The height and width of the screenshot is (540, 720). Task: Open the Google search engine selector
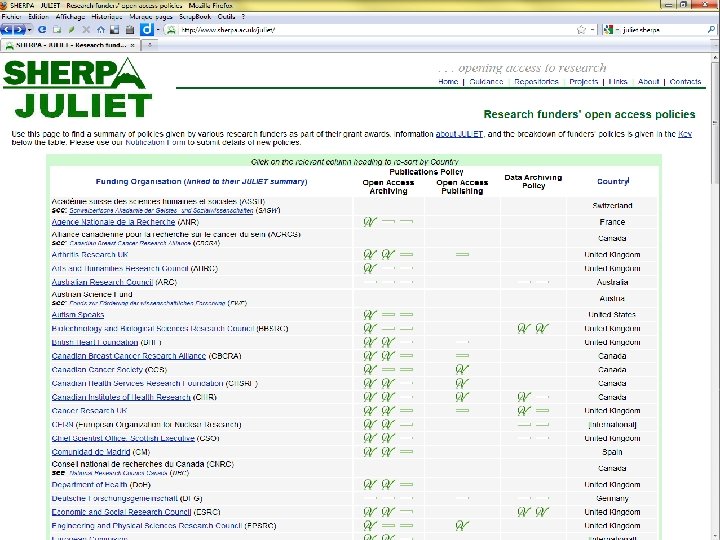(x=610, y=30)
